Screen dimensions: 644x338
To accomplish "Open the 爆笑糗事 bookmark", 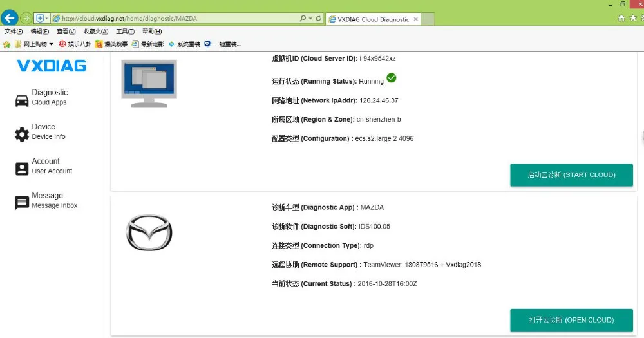I will point(111,44).
